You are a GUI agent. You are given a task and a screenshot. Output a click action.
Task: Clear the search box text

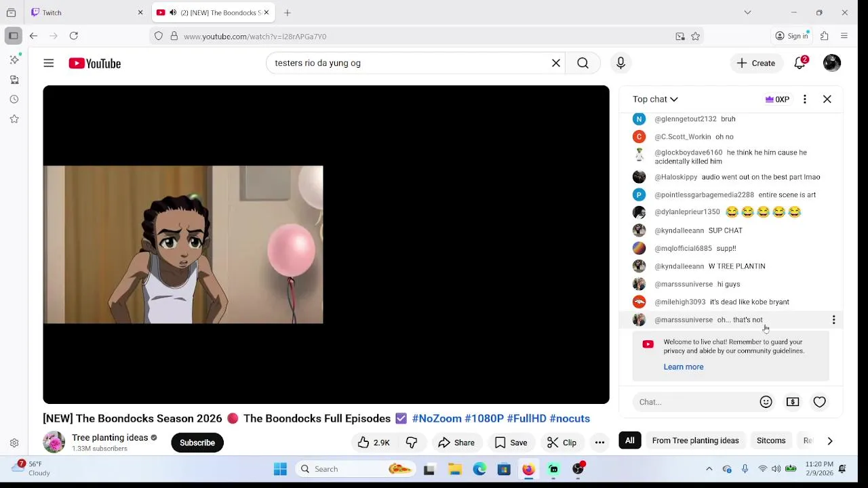[x=556, y=63]
